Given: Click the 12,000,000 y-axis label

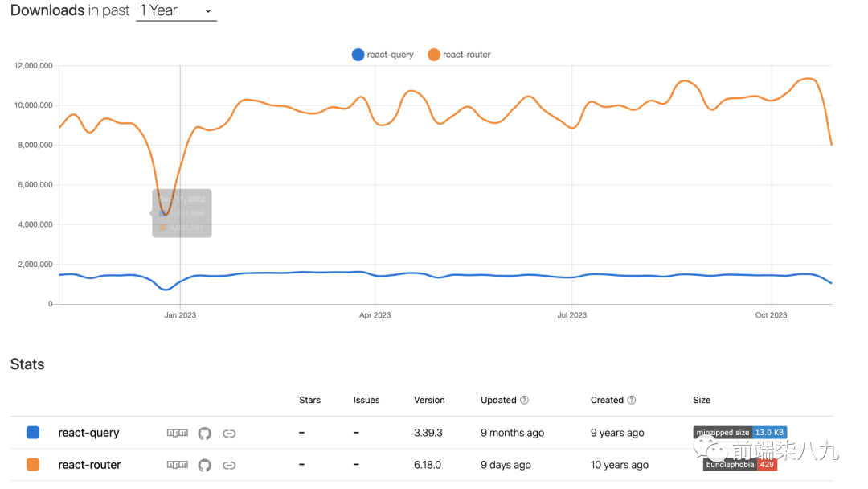Looking at the screenshot, I should click(33, 65).
